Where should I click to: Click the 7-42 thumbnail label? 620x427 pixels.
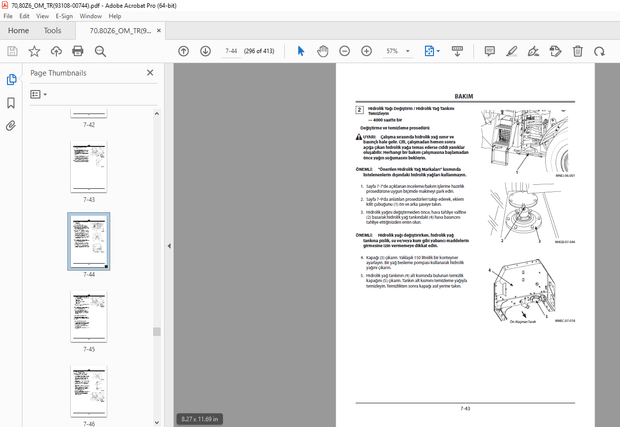coord(89,125)
